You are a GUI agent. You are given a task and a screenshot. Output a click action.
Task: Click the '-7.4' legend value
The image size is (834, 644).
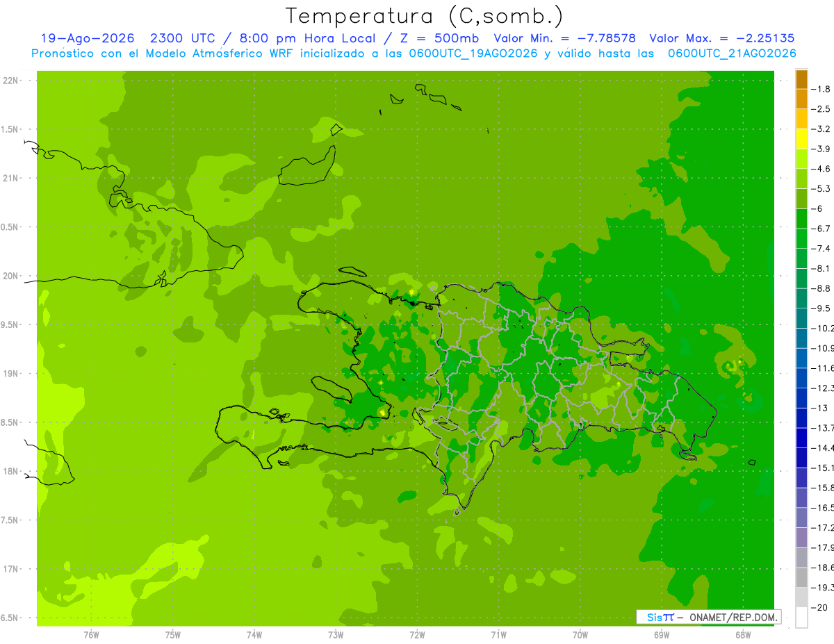821,249
